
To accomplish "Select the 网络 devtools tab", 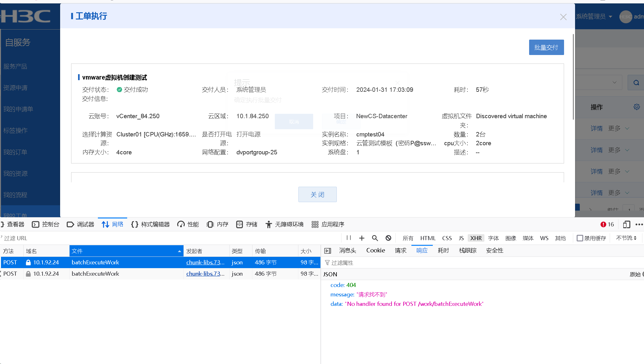I will (x=113, y=224).
